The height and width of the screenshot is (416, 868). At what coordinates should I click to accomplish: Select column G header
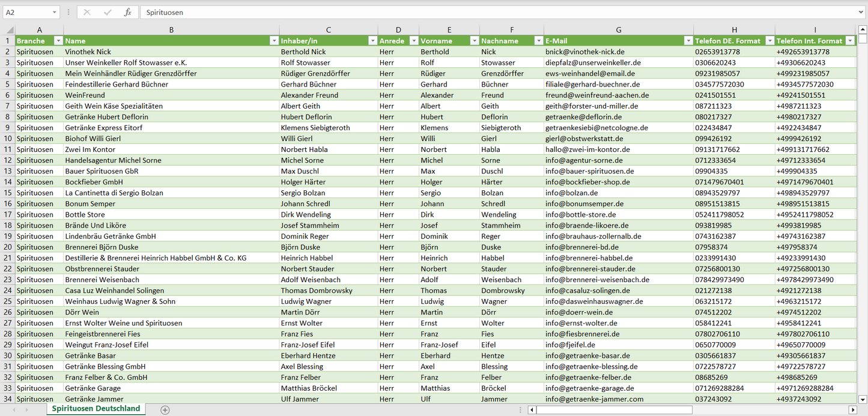click(618, 30)
